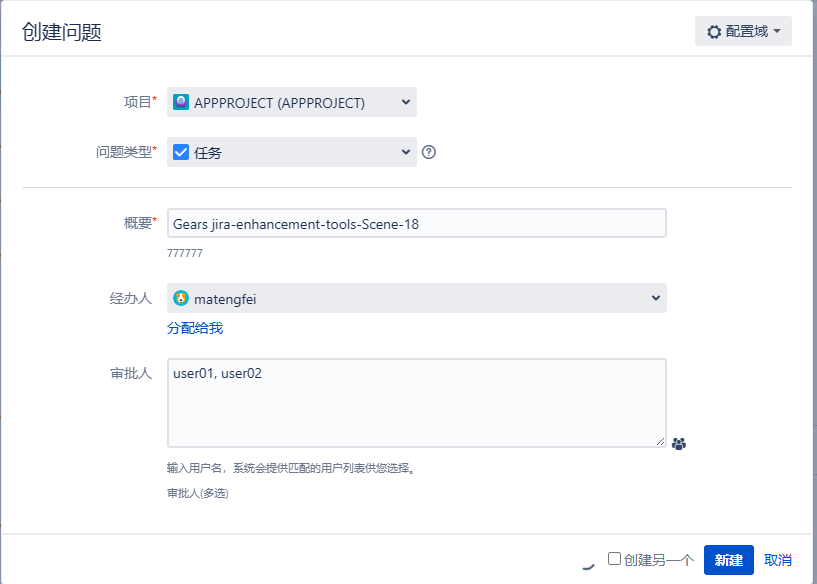Viewport: 817px width, 584px height.
Task: Click the 创建问题 dialog title
Action: point(62,32)
